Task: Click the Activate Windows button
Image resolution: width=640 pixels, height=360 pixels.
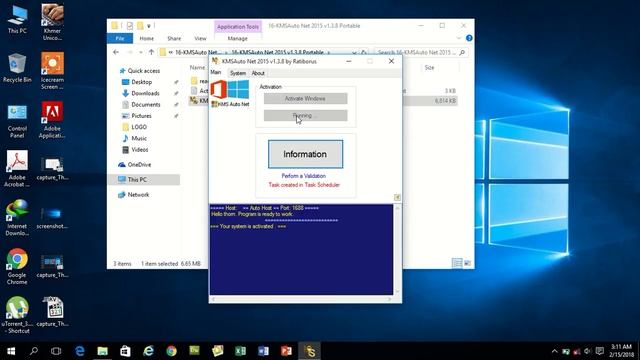Action: coord(305,98)
